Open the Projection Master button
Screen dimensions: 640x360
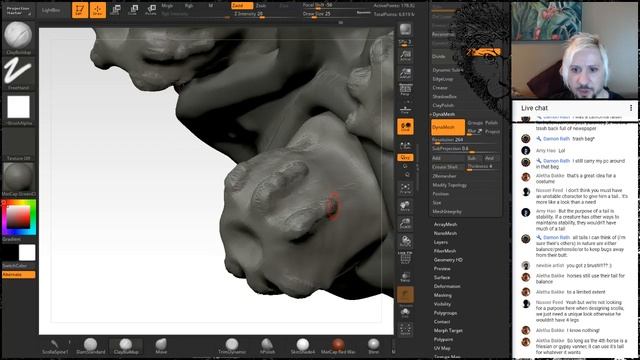[19, 11]
